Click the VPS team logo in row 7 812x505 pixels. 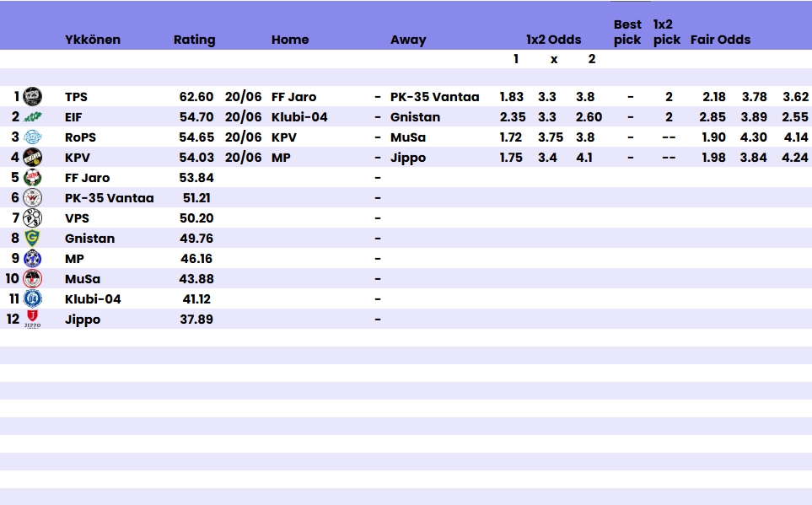point(32,218)
